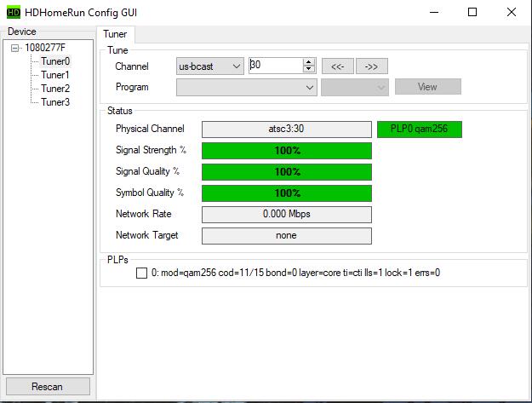Viewport: 532px width, 403px height.
Task: Select Tuner0 in the device tree
Action: (x=55, y=61)
